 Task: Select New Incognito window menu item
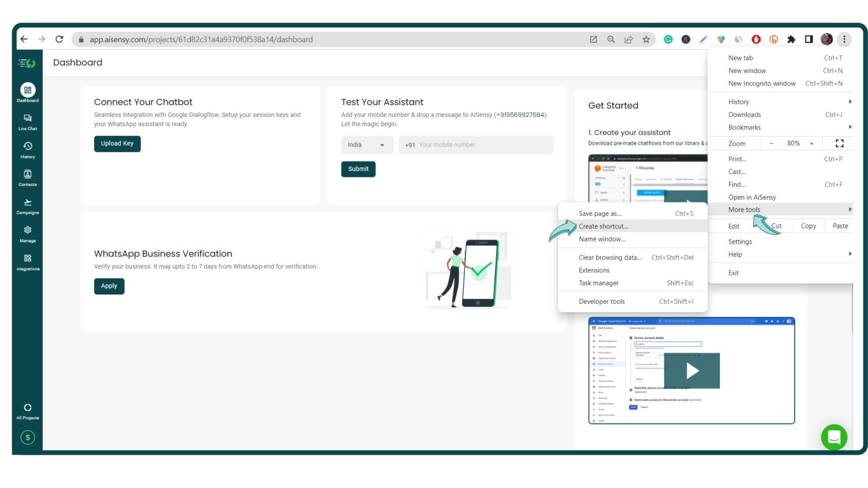click(x=780, y=83)
